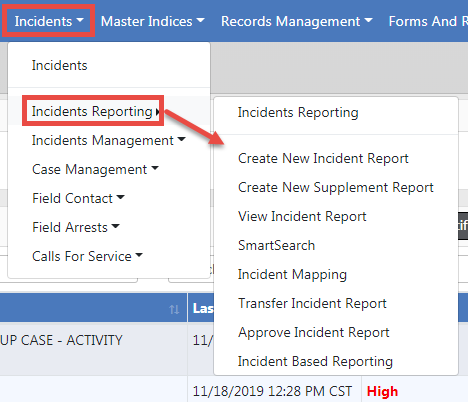Choose Create New Supplement Report
The height and width of the screenshot is (402, 468).
tap(336, 187)
